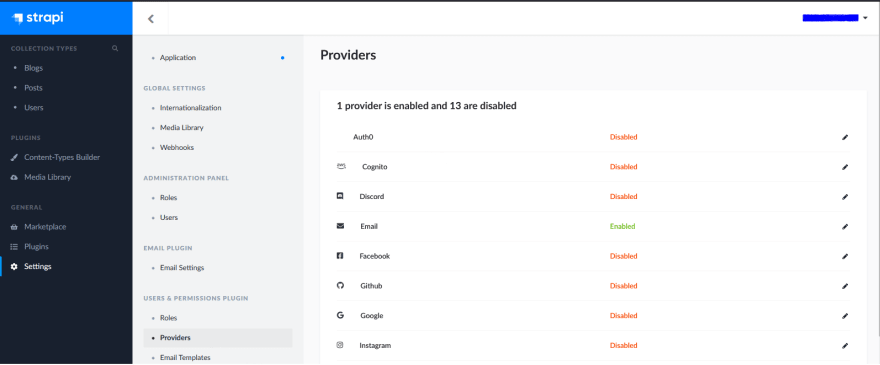The width and height of the screenshot is (880, 365).
Task: Select Providers settings item
Action: [218, 337]
